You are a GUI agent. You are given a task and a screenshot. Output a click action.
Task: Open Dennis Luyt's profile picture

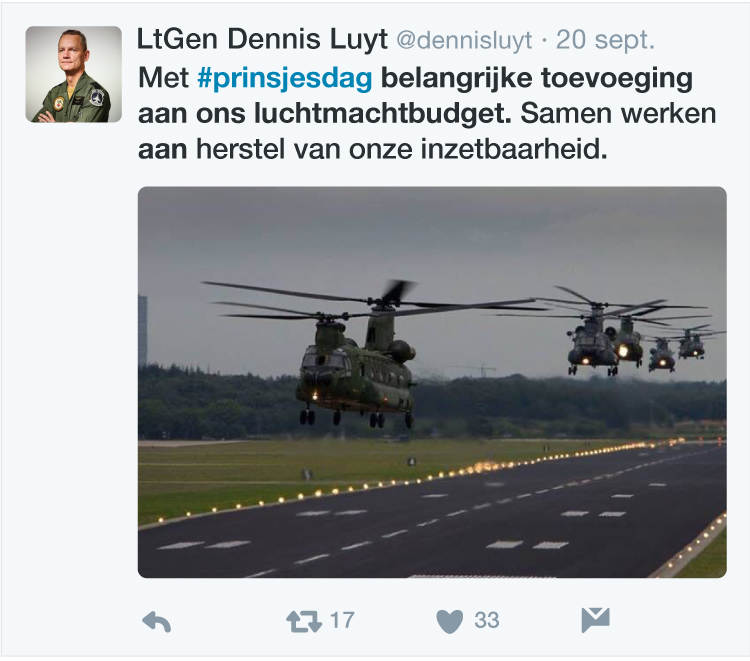pos(74,74)
